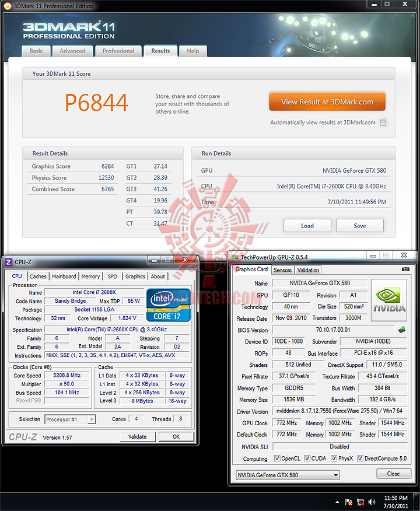Click the Core Speed value 5206.8 MHz
Viewport: 420px width, 511px height.
coord(67,376)
